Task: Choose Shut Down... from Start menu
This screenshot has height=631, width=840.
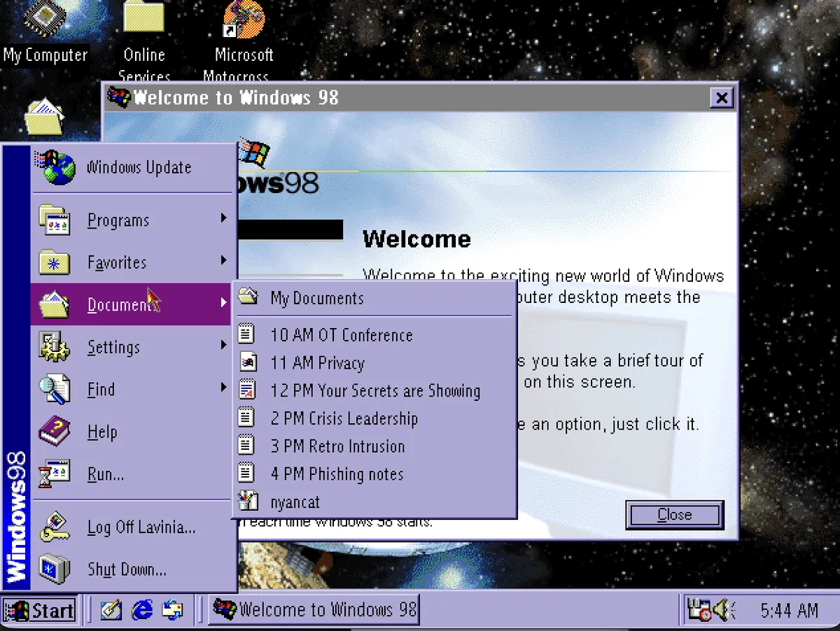Action: click(131, 569)
